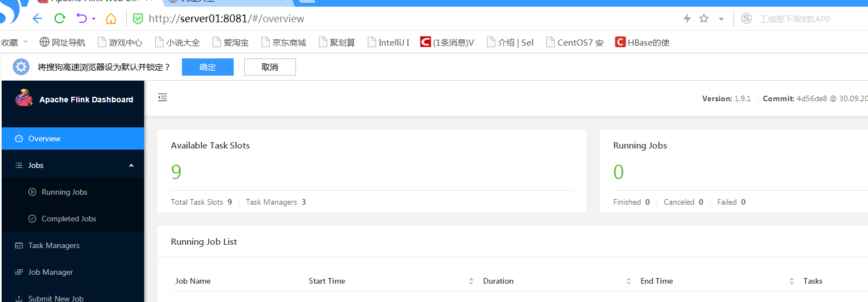868x302 pixels.
Task: Click the Running Jobs play-circle icon
Action: click(x=32, y=192)
